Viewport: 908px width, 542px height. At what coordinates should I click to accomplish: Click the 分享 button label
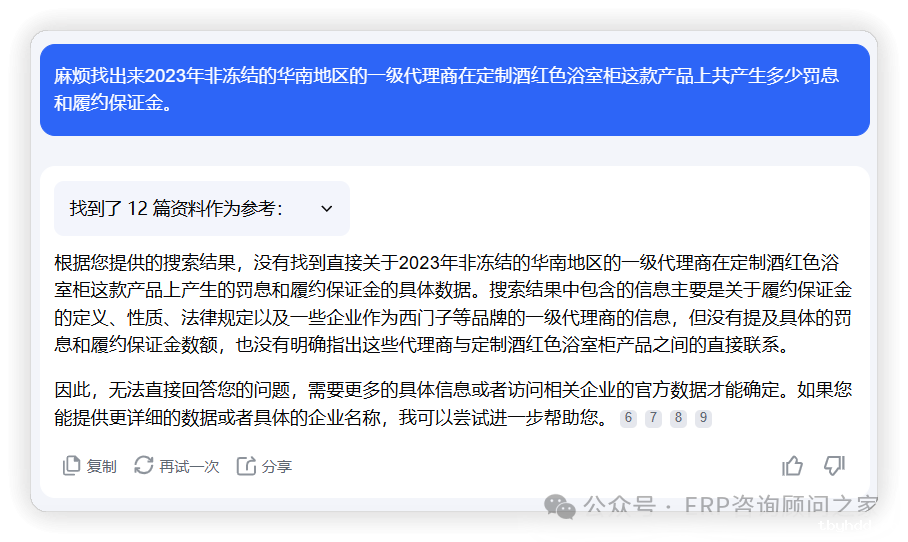coord(276,466)
